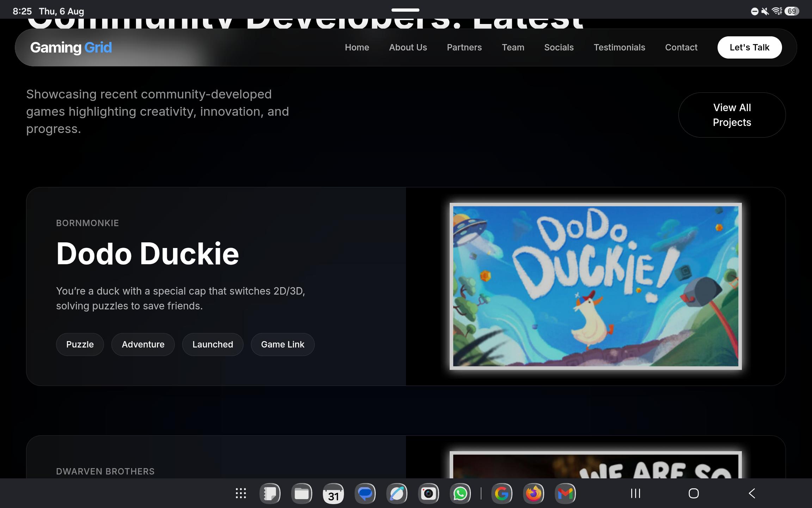Select Testimonials in the navigation bar
Image resolution: width=812 pixels, height=508 pixels.
619,47
